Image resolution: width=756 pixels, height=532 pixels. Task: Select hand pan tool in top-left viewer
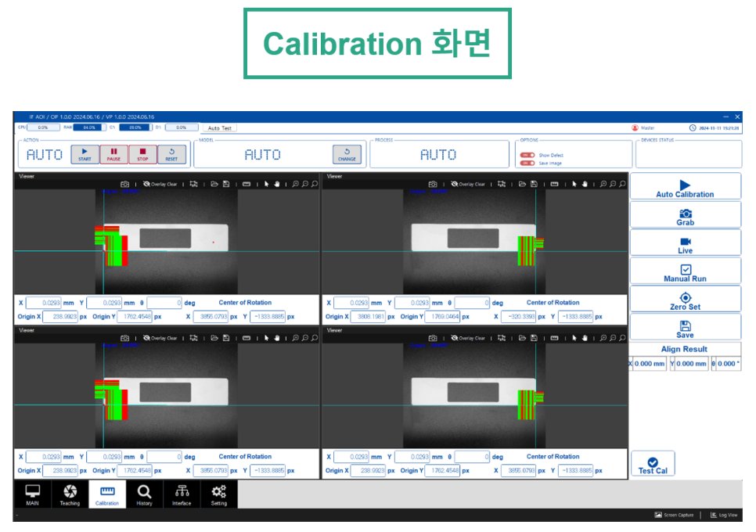pos(277,184)
